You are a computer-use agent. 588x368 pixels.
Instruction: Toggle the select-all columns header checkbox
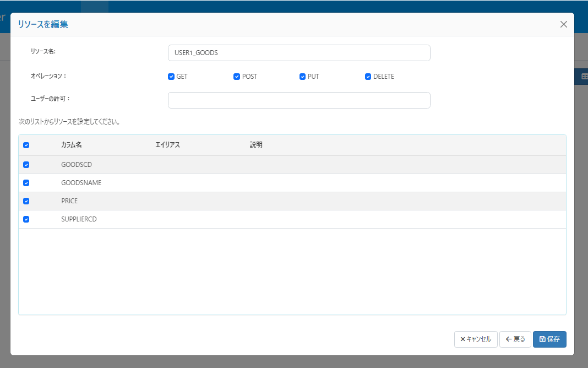pos(26,145)
